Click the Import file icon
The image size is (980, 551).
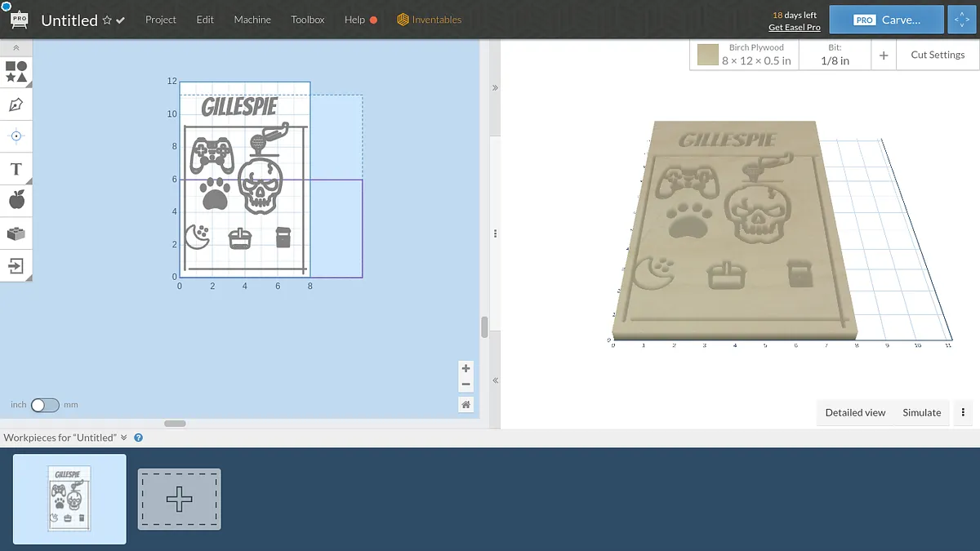coord(16,265)
